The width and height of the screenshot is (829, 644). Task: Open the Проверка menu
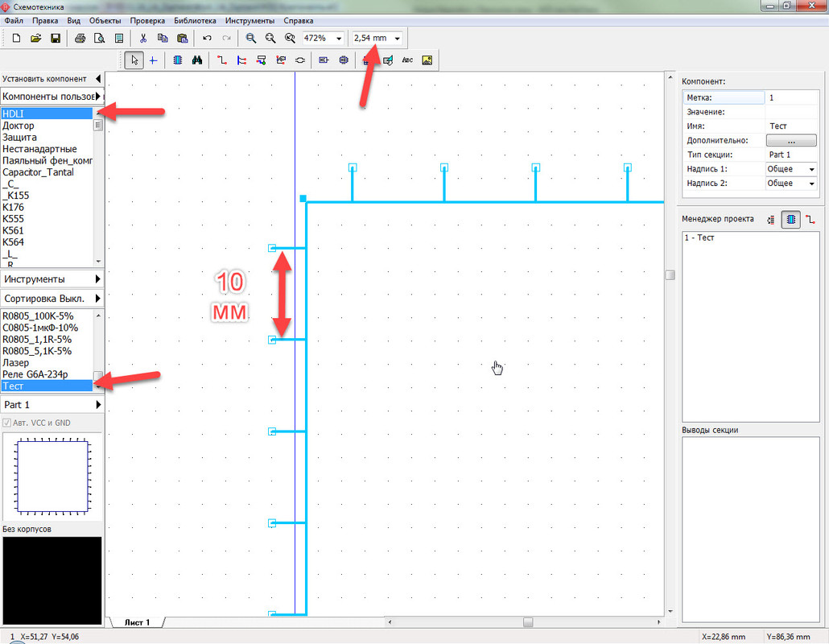147,21
